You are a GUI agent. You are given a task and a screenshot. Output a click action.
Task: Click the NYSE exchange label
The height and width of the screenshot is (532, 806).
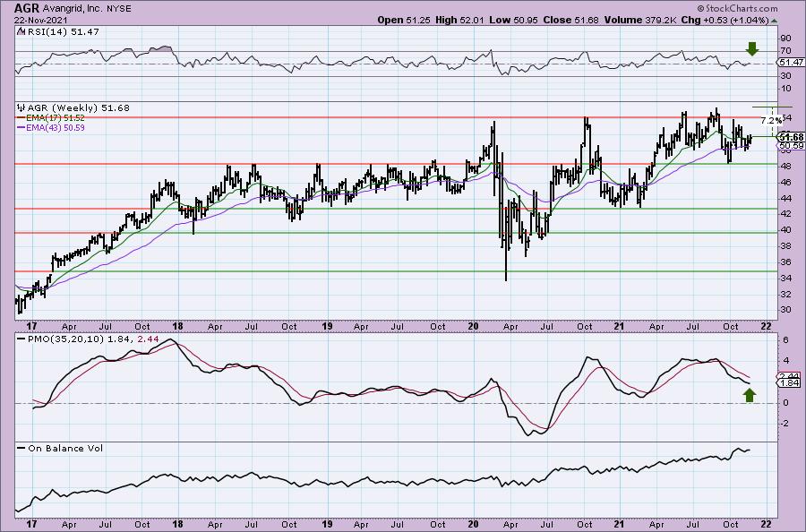click(x=118, y=9)
